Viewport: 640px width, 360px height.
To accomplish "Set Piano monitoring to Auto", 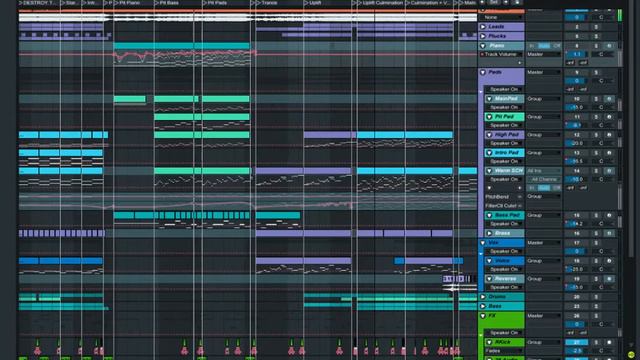I will [544, 46].
